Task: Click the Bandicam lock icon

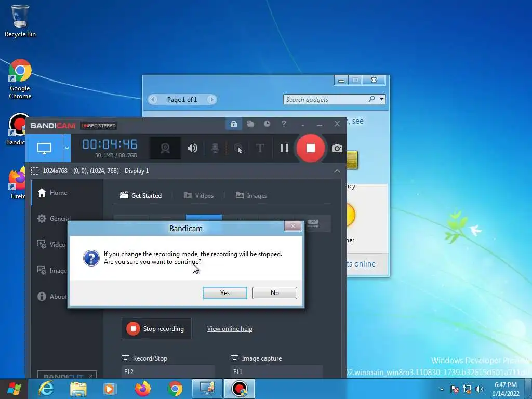Action: click(234, 124)
